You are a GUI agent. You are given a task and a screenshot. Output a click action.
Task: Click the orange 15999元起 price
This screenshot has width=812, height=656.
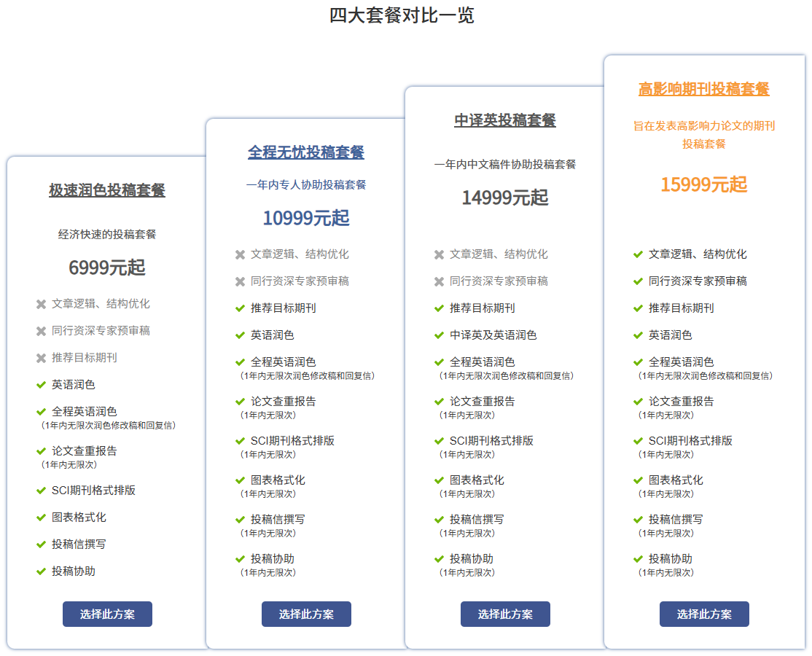click(704, 184)
